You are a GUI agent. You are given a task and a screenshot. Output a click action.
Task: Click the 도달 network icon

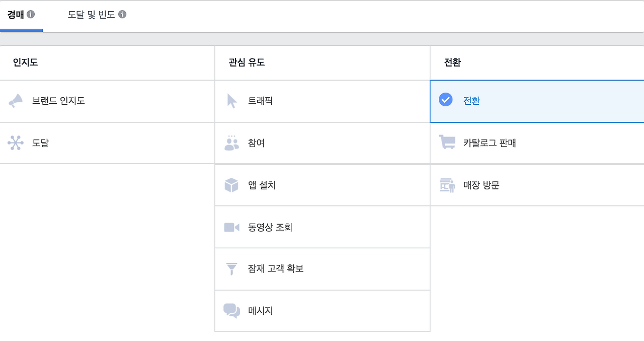click(16, 143)
